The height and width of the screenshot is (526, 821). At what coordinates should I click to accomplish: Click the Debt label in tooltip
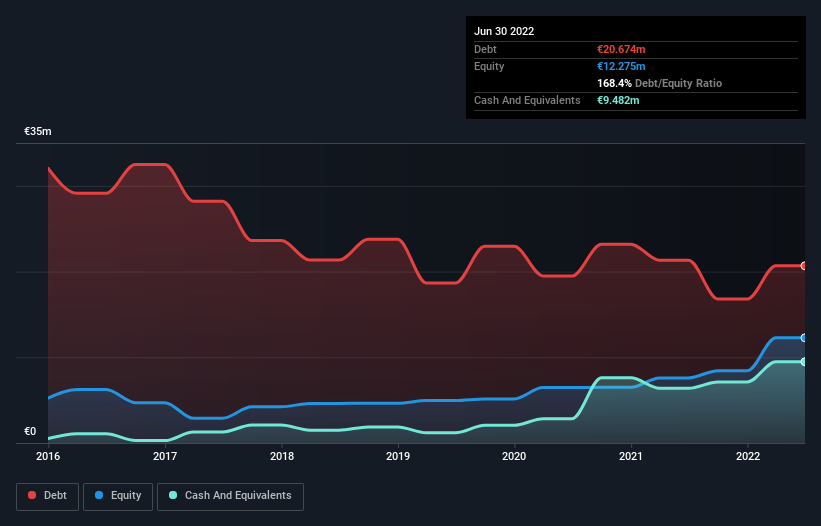tap(485, 49)
